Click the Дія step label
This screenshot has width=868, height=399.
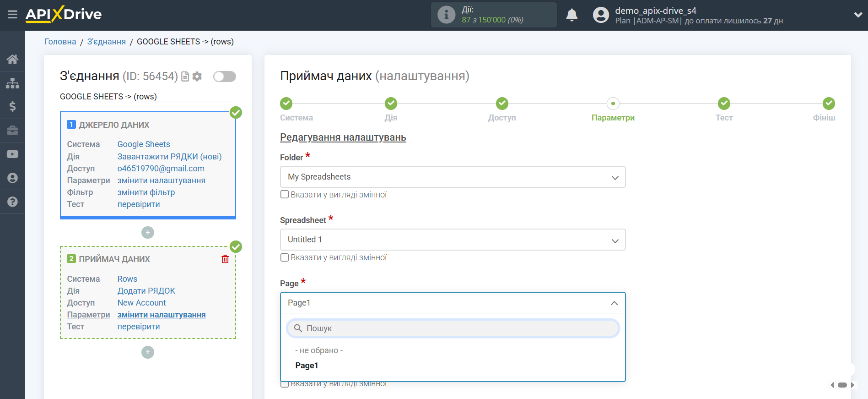391,118
